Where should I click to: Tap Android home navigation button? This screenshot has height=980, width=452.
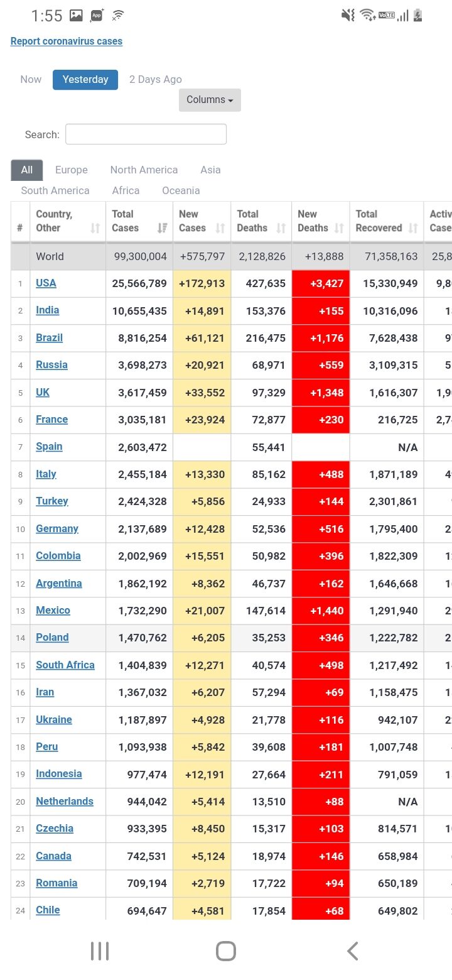pos(226,950)
